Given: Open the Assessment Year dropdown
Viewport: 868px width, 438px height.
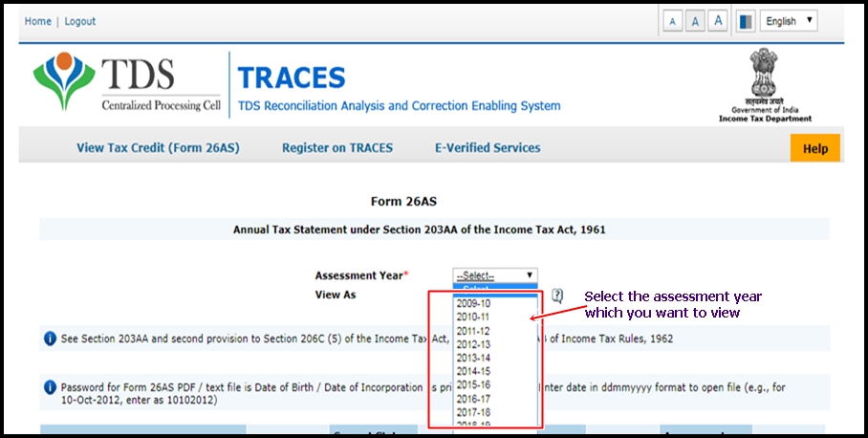Looking at the screenshot, I should [x=495, y=275].
